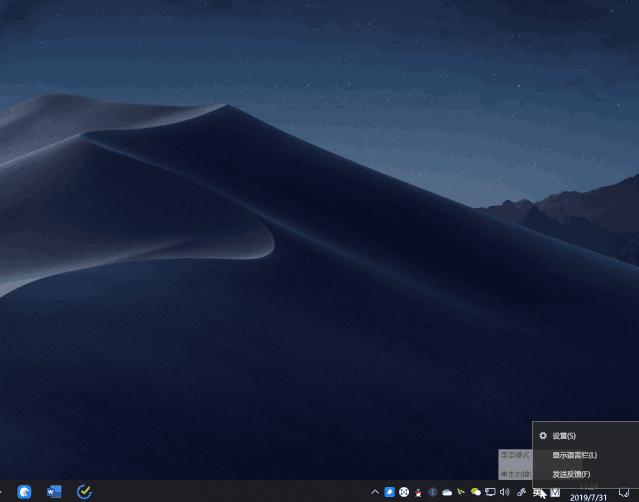This screenshot has height=502, width=639.
Task: Open the green arrow tray icon
Action: pos(461,492)
